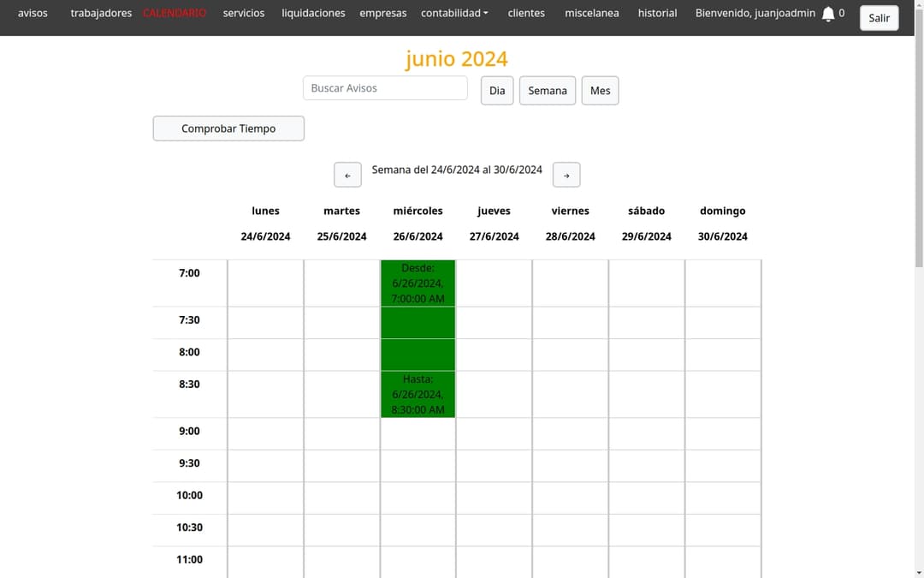
Task: Open the clientes section
Action: pos(526,13)
